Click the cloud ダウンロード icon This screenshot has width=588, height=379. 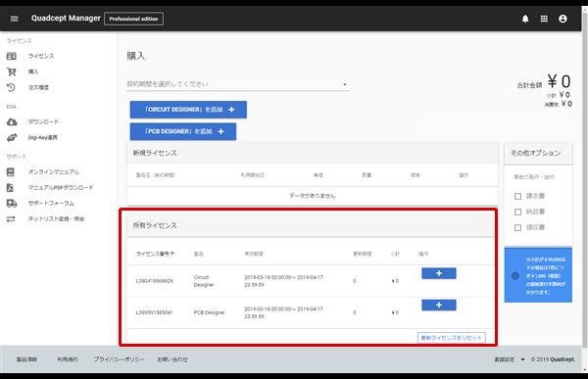pyautogui.click(x=12, y=121)
